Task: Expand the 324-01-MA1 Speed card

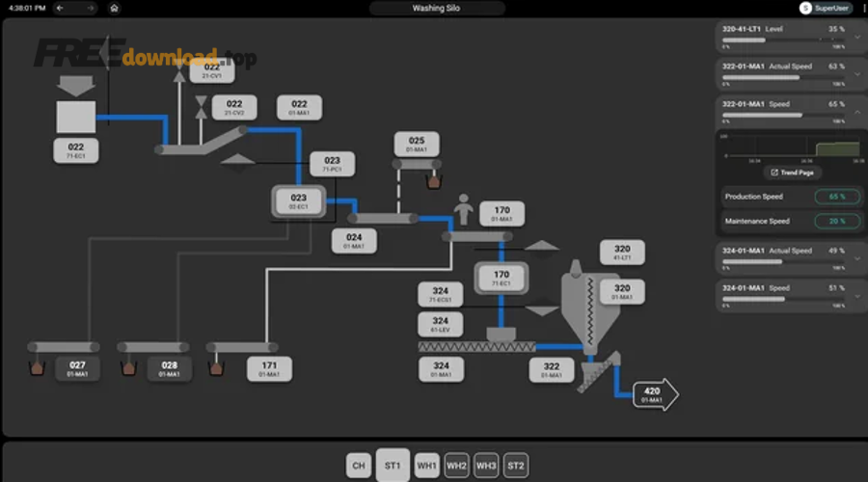Action: click(x=857, y=296)
